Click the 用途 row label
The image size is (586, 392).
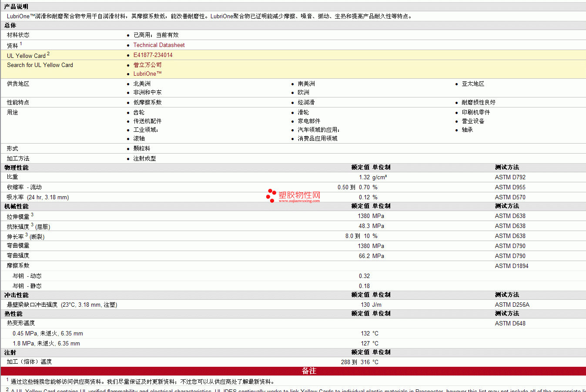[13, 112]
